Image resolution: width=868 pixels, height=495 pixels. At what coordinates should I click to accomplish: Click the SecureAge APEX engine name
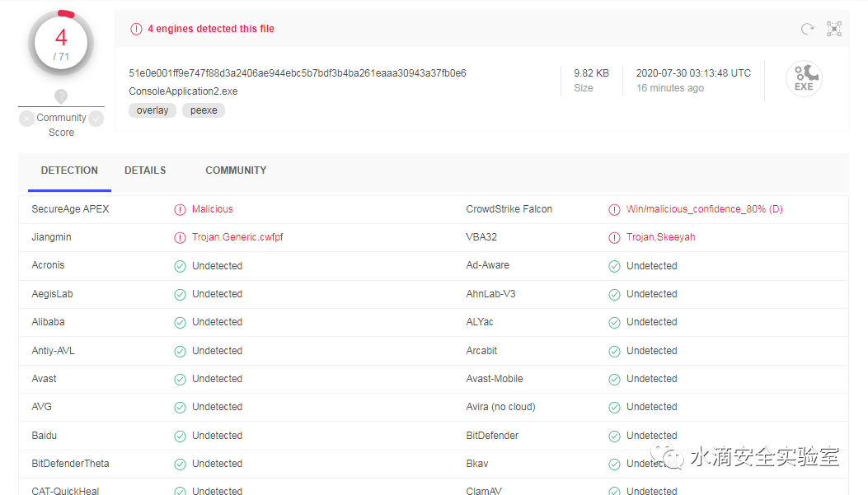point(70,209)
